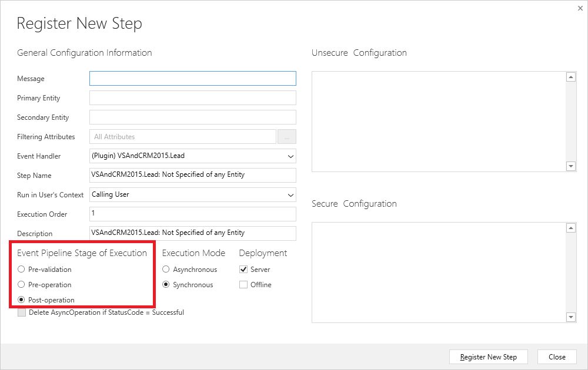The height and width of the screenshot is (370, 588).
Task: Enable the Offline deployment checkbox
Action: click(243, 285)
